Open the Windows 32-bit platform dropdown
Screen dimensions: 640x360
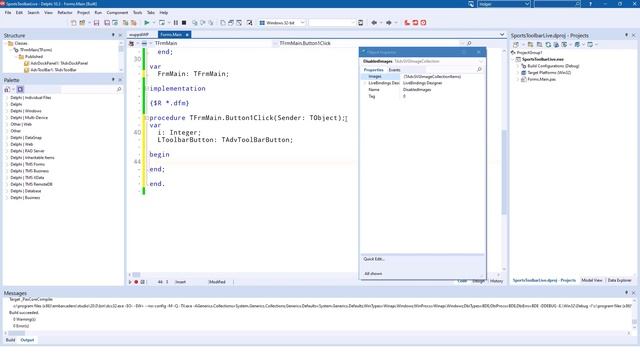tap(302, 23)
